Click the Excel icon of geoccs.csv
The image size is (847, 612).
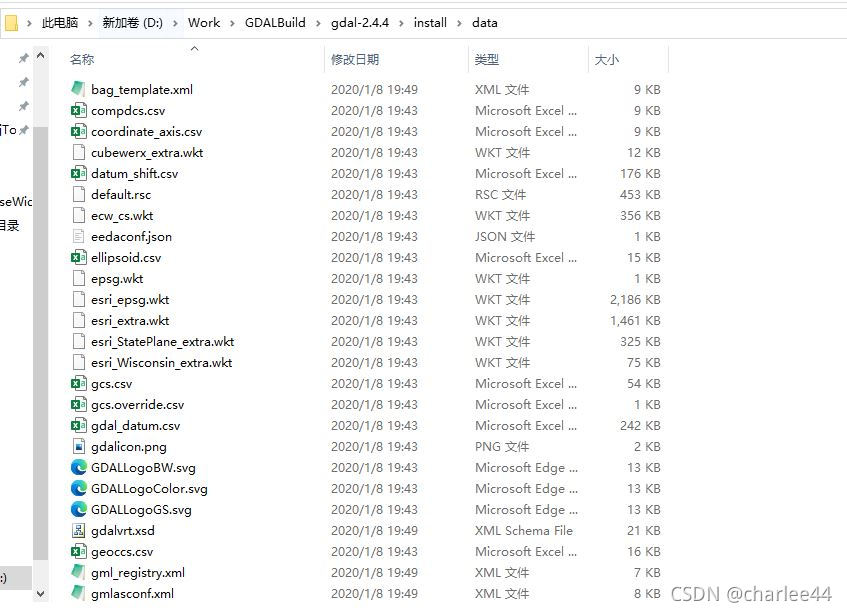pyautogui.click(x=78, y=552)
